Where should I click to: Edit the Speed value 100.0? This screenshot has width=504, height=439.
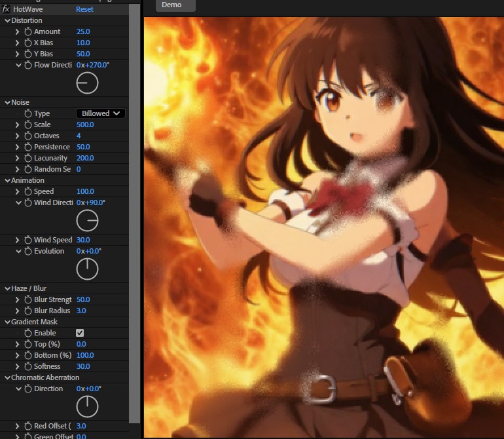[85, 191]
